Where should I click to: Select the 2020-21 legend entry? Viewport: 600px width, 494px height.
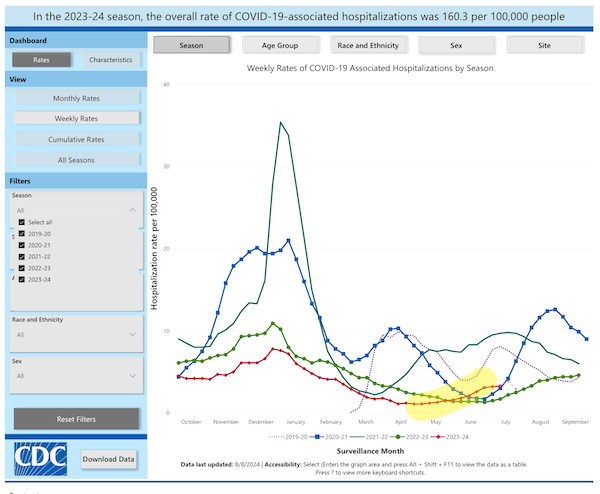(329, 437)
